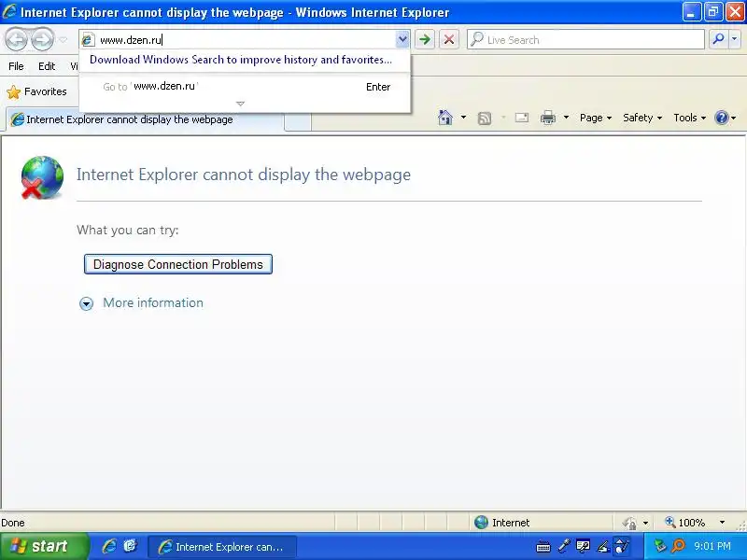Click the Read Mail envelope icon
Viewport: 747px width, 560px height.
[522, 118]
